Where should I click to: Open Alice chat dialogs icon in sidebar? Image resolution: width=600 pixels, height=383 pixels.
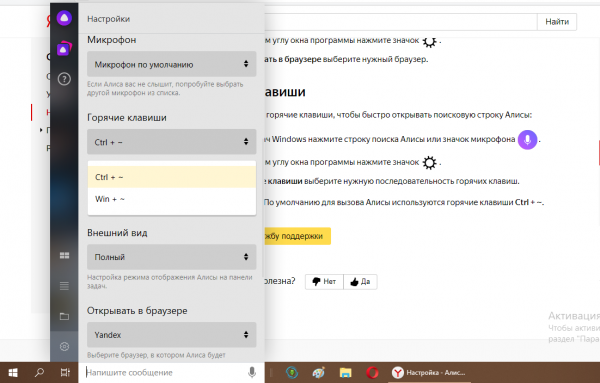pyautogui.click(x=64, y=49)
